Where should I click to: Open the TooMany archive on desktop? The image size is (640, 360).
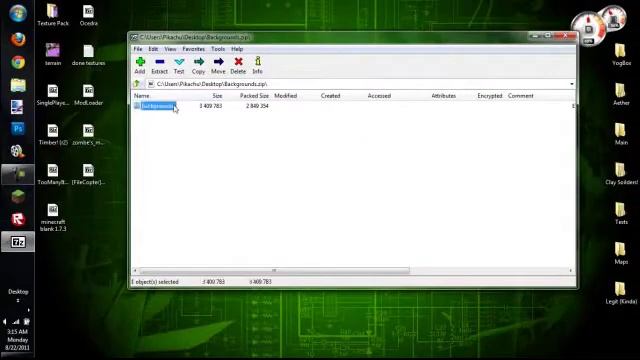[x=53, y=174]
